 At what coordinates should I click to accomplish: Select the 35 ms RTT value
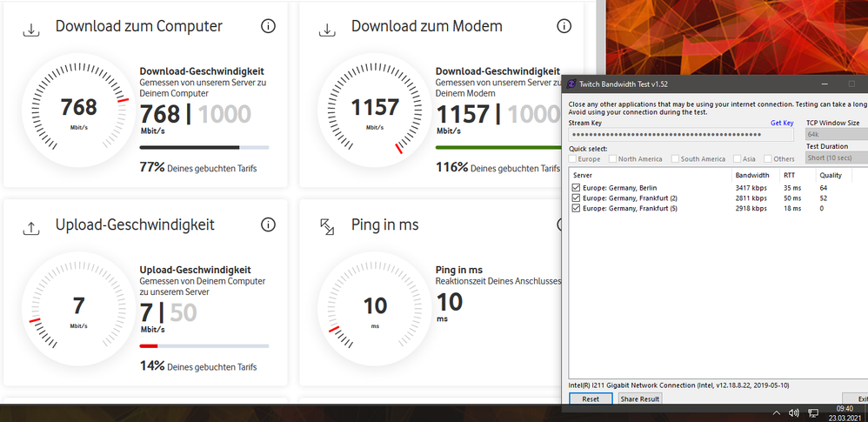tap(792, 188)
